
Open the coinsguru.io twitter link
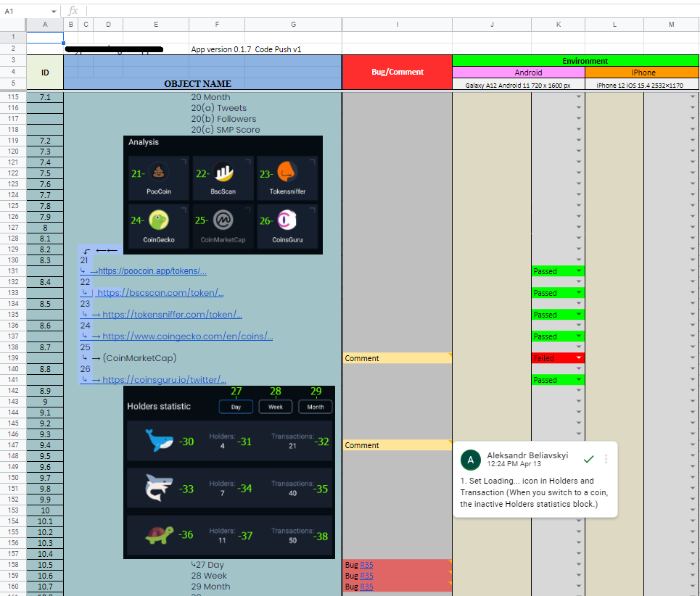point(164,380)
